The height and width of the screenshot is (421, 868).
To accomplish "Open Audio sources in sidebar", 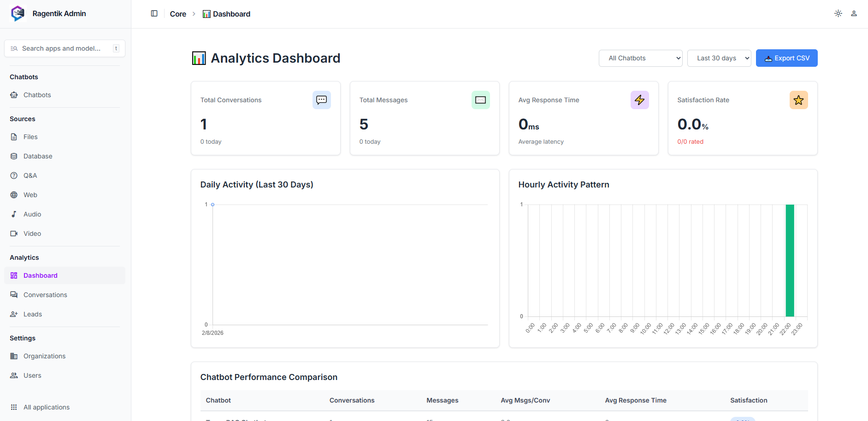I will 32,214.
